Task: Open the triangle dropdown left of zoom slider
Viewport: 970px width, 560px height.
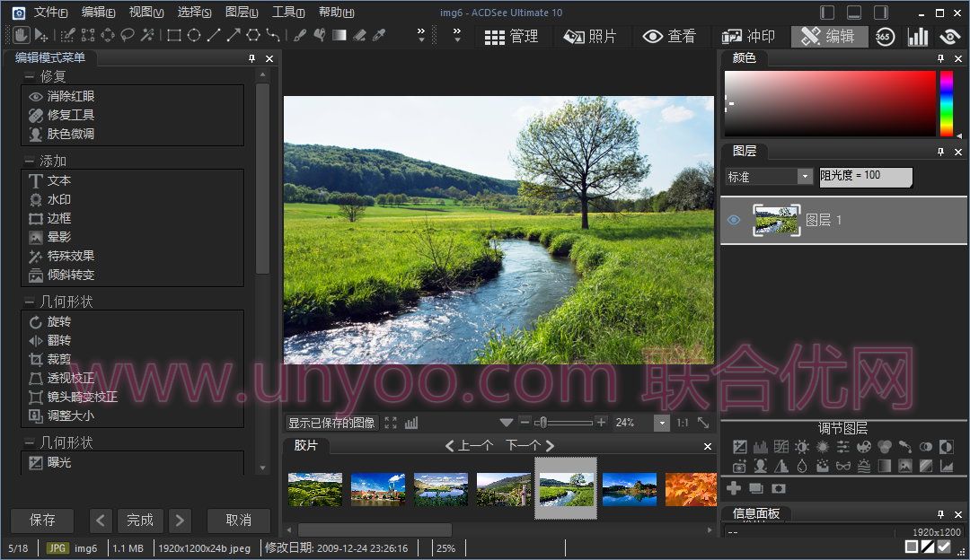Action: click(506, 423)
